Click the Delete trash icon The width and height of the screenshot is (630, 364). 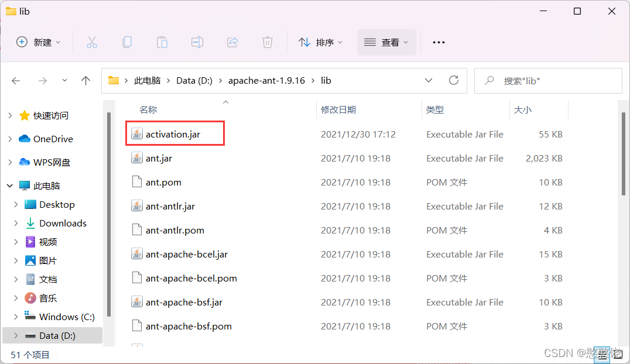tap(267, 42)
